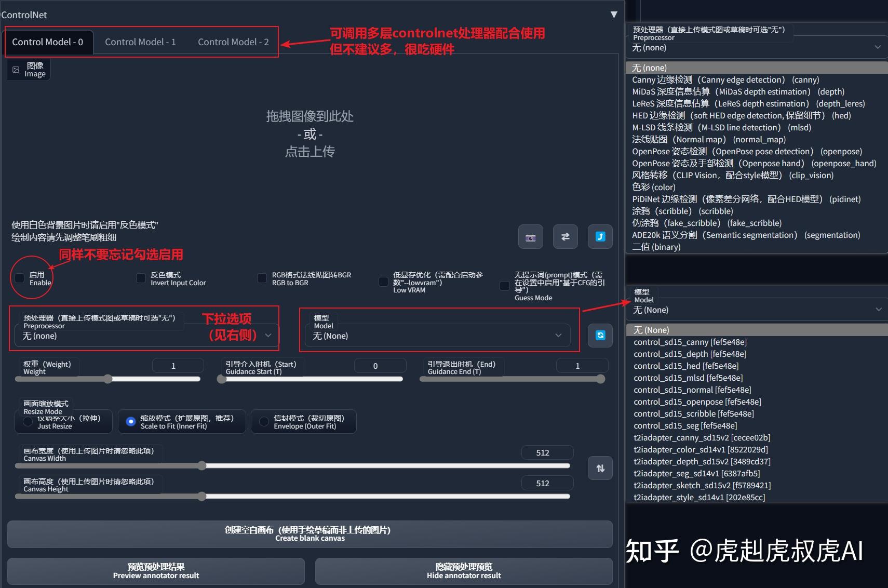Click Hide annotator result button
888x588 pixels.
click(x=464, y=571)
